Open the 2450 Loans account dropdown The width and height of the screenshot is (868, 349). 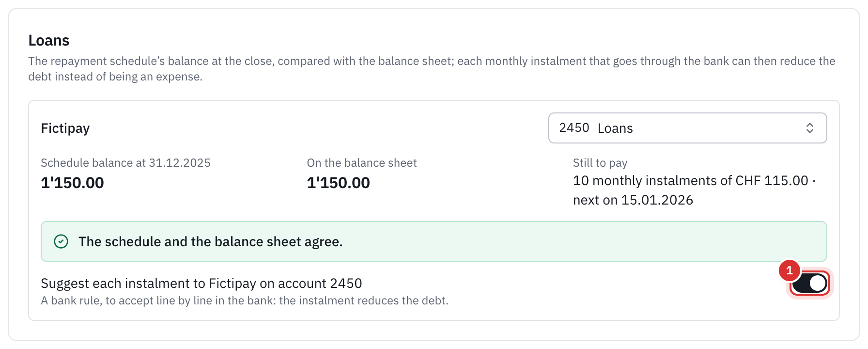click(x=687, y=128)
